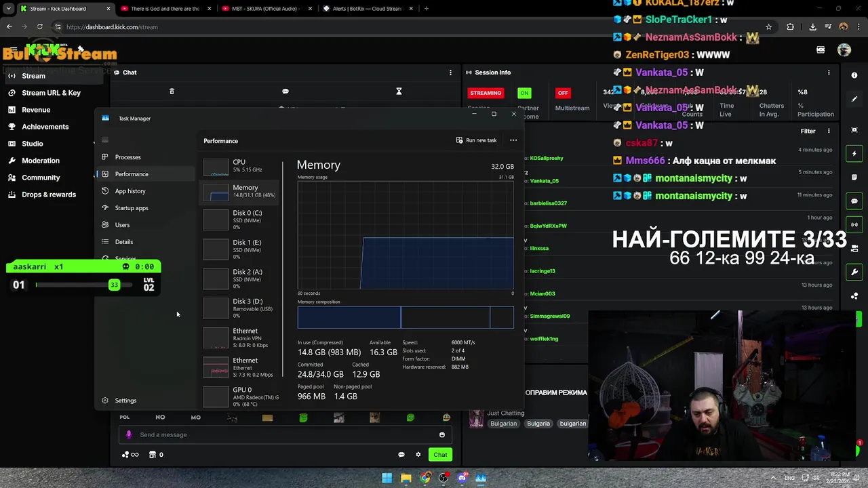Open Drops & rewards page

[49, 195]
